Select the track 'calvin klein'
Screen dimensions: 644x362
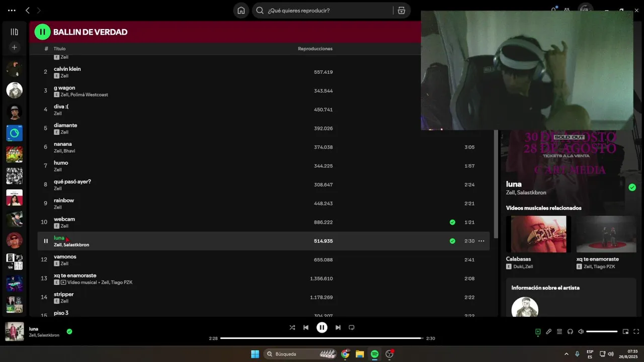click(67, 69)
